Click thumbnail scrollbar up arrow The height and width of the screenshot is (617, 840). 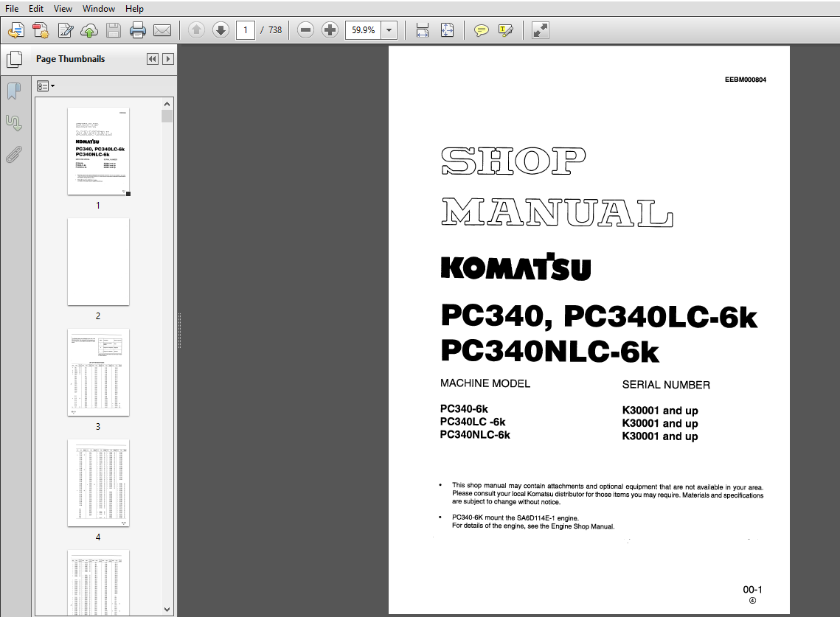(167, 104)
